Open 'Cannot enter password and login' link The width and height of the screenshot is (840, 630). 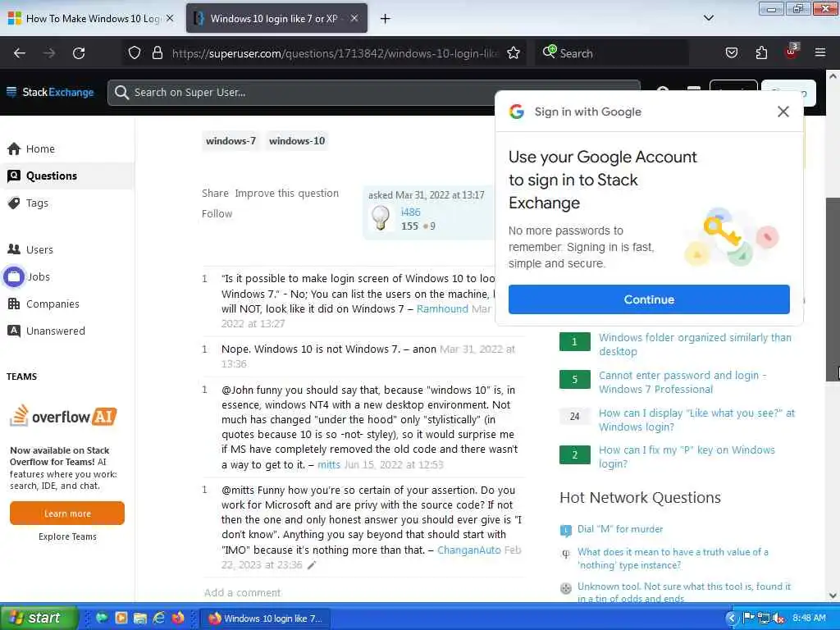click(682, 382)
